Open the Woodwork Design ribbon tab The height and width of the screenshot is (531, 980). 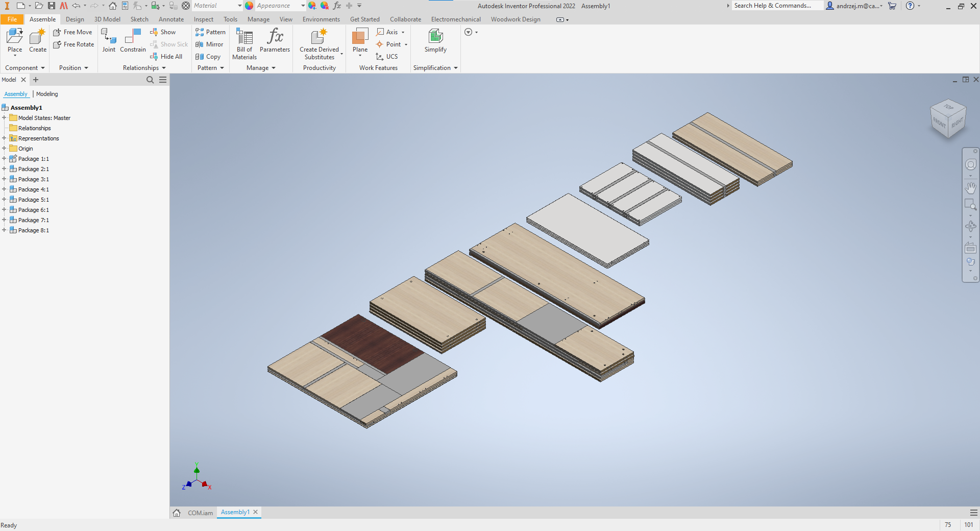(x=516, y=19)
